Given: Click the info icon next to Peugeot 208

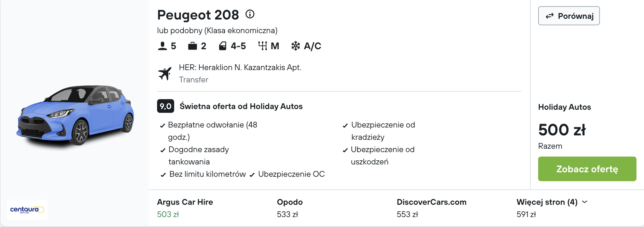Looking at the screenshot, I should coord(250,14).
